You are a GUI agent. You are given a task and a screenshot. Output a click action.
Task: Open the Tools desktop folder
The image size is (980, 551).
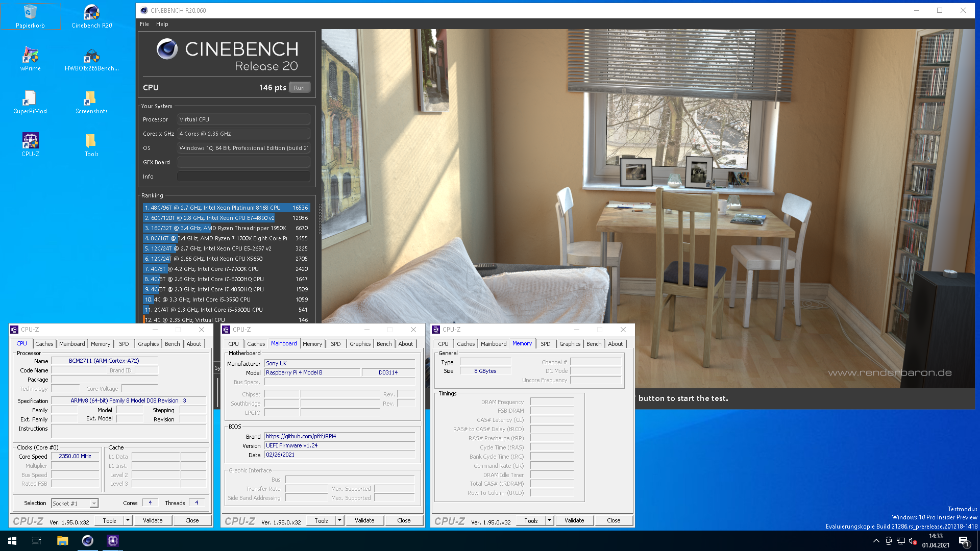pyautogui.click(x=92, y=145)
